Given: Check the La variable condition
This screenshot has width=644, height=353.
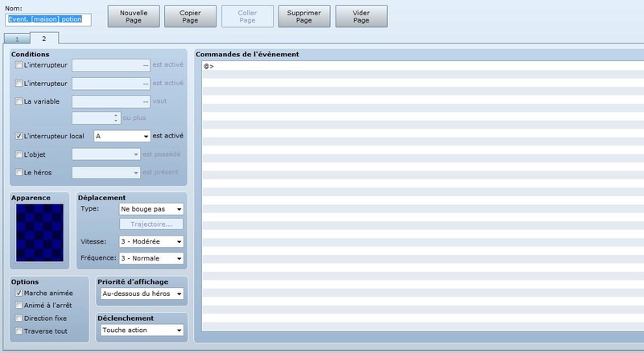Looking at the screenshot, I should pyautogui.click(x=19, y=101).
